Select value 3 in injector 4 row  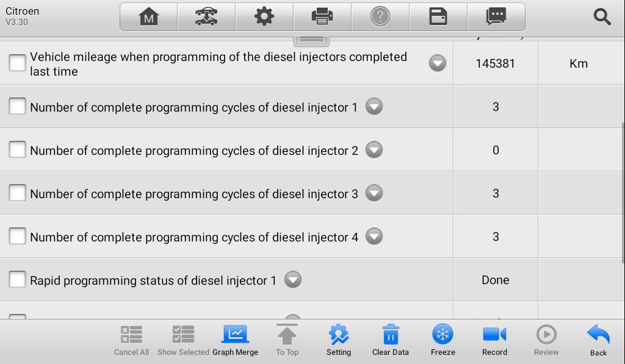(x=496, y=237)
